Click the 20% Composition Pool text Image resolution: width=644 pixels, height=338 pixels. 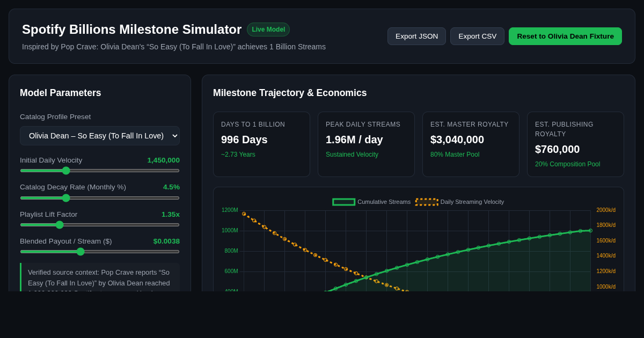(567, 164)
